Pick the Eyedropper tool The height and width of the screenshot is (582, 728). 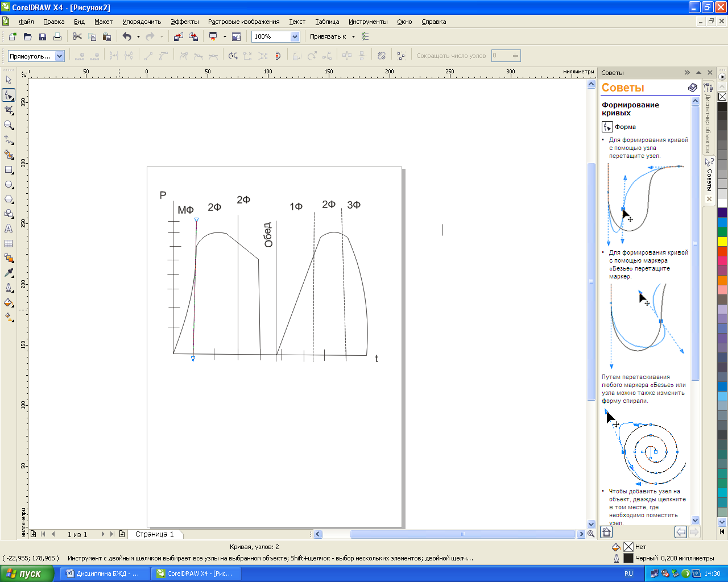[x=9, y=273]
